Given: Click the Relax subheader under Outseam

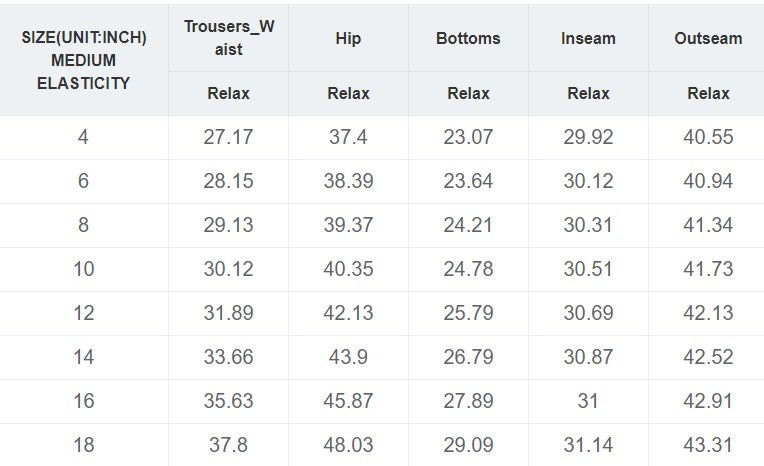Looking at the screenshot, I should (x=708, y=93).
